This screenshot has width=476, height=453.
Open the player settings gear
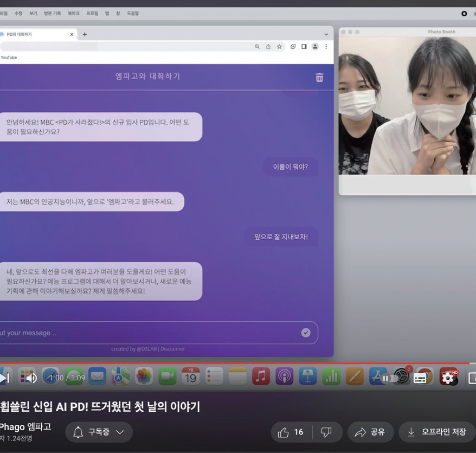[448, 378]
